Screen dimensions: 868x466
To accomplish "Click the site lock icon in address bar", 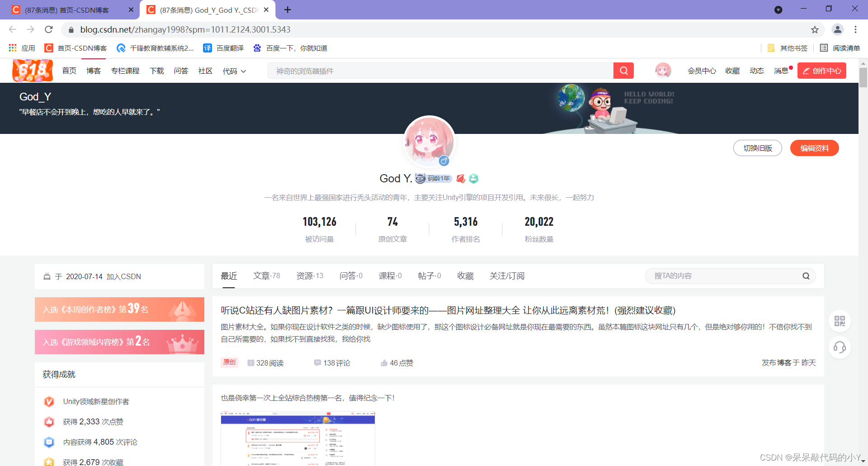I will click(71, 30).
